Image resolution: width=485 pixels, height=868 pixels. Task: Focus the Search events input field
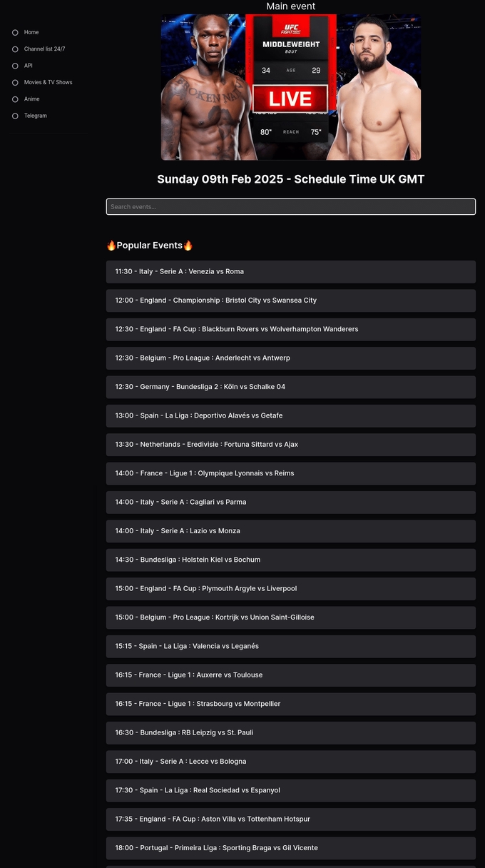click(291, 206)
